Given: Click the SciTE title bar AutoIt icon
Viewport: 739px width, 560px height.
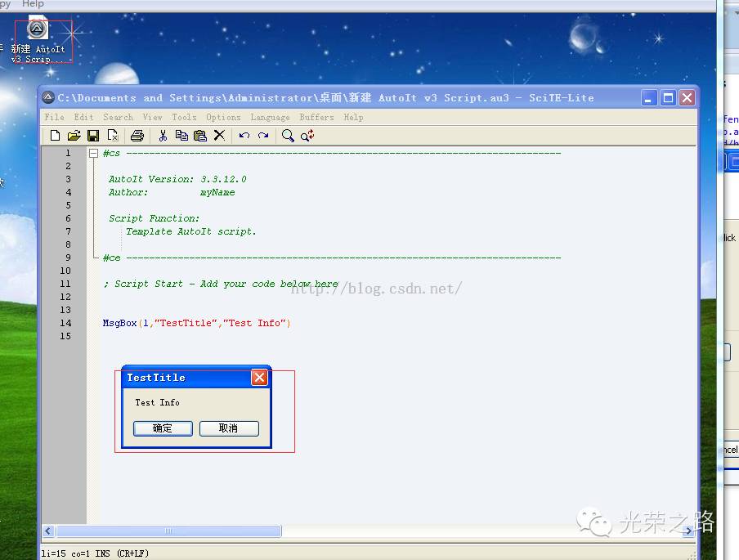Looking at the screenshot, I should click(48, 97).
